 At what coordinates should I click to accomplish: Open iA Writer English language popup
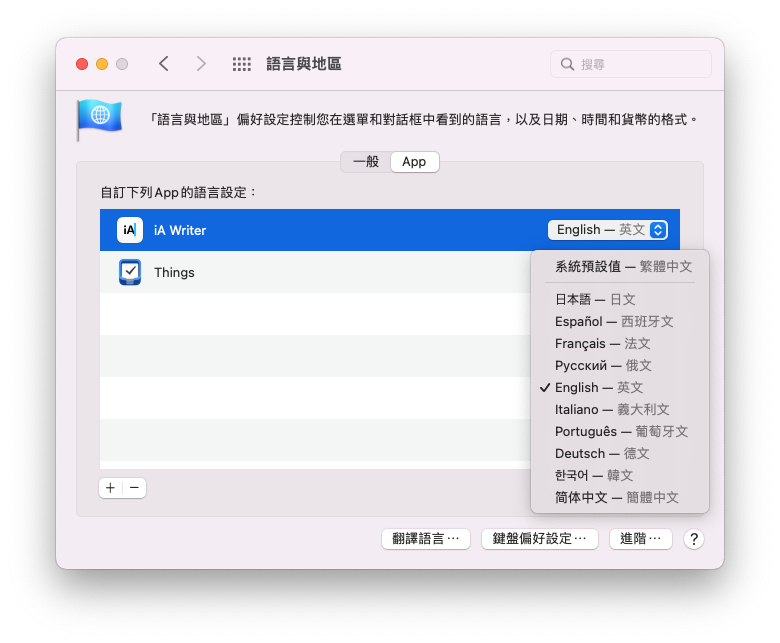point(608,230)
